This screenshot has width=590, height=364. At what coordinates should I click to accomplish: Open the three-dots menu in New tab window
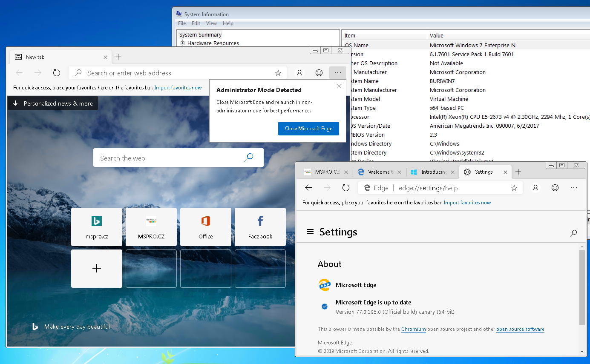tap(338, 73)
